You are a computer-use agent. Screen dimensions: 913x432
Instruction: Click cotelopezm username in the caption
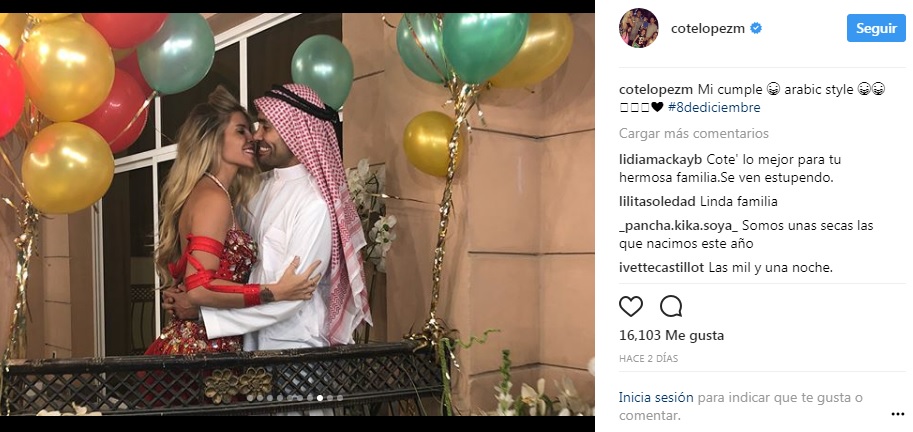click(x=656, y=90)
